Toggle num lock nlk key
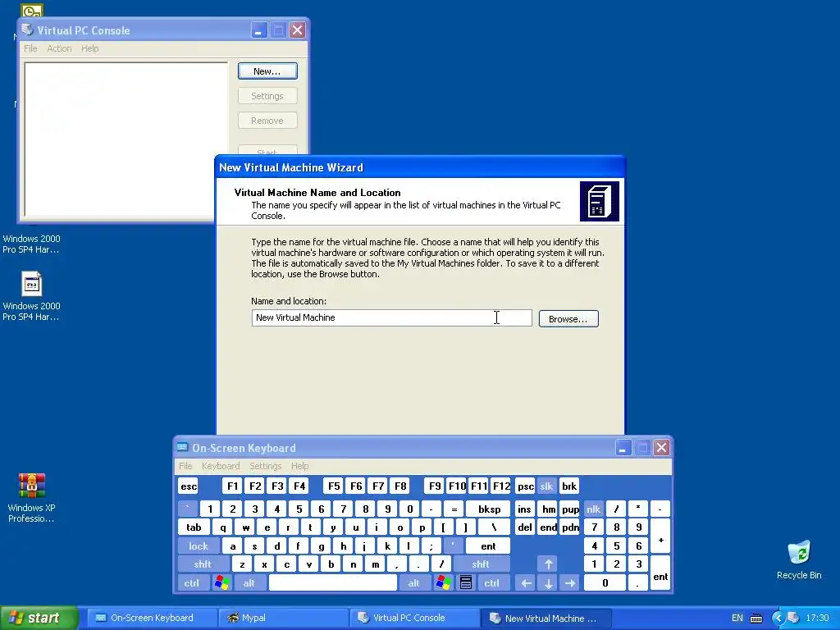Screen dimensions: 840x630 tap(594, 509)
